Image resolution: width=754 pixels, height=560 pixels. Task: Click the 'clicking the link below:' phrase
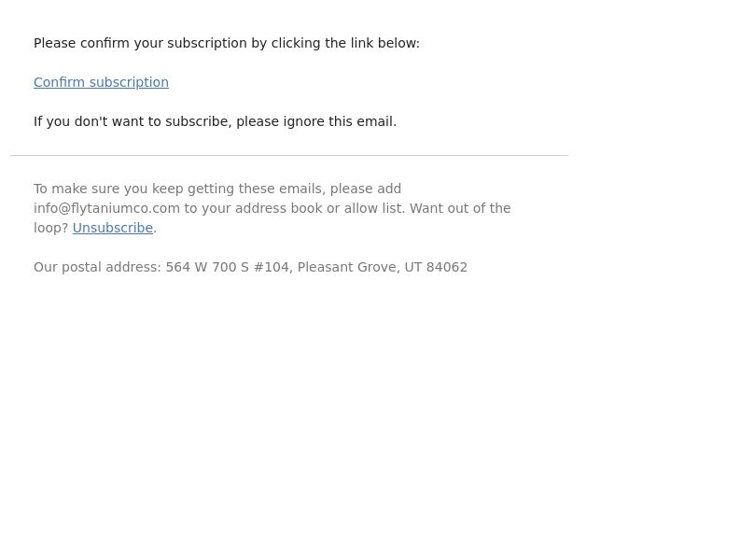pyautogui.click(x=345, y=43)
